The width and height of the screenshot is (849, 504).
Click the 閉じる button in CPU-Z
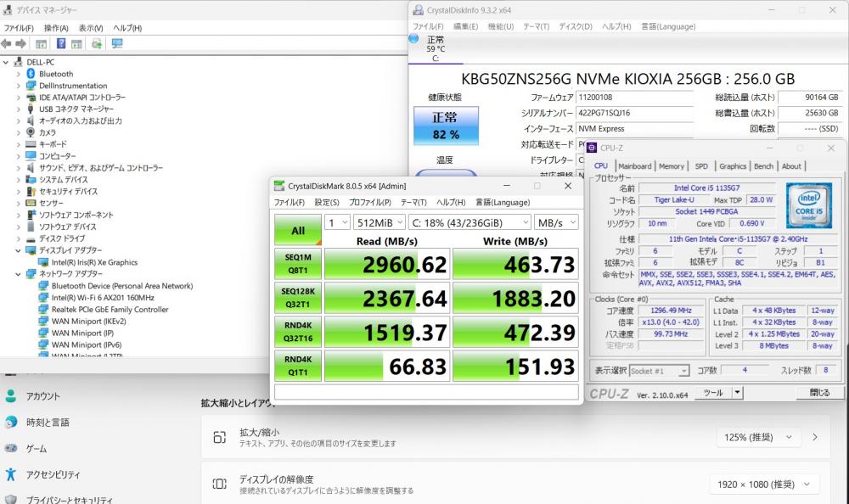click(820, 393)
